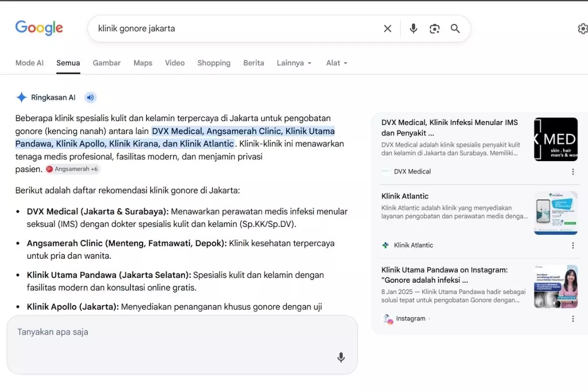Click 'Angsamerah Clinic (Menteng, Fatmawati, Depok):' text
588x392 pixels.
point(127,243)
